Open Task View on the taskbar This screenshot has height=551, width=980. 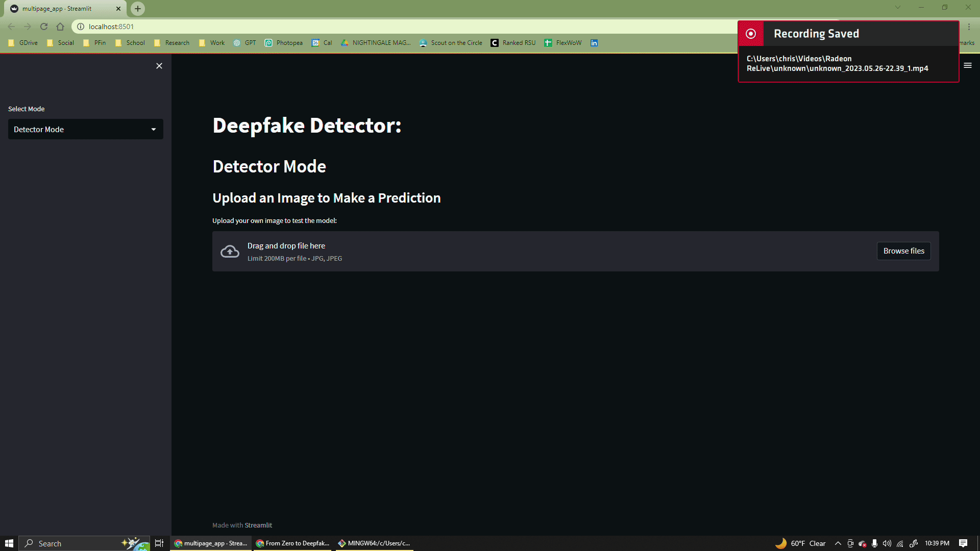[x=159, y=543]
